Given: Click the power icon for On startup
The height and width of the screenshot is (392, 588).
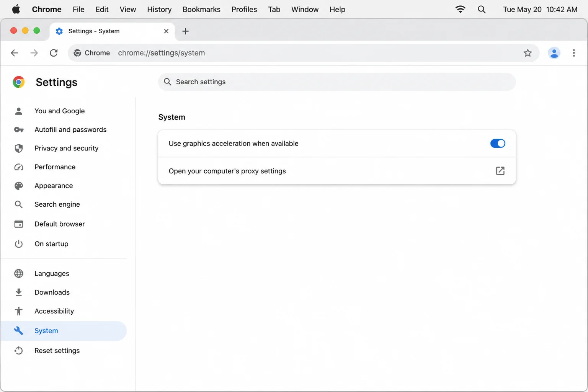Looking at the screenshot, I should pos(18,244).
